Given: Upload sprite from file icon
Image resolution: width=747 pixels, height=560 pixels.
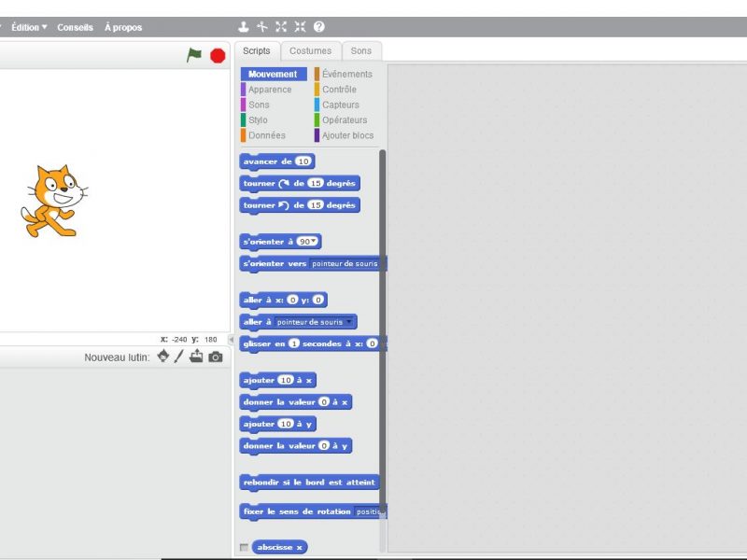Looking at the screenshot, I should [x=196, y=357].
